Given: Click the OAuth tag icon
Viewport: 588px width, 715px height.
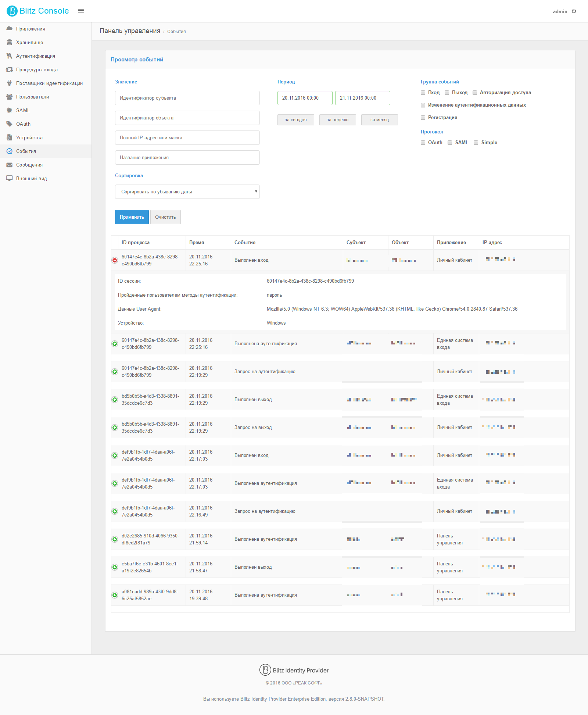Looking at the screenshot, I should tap(10, 124).
